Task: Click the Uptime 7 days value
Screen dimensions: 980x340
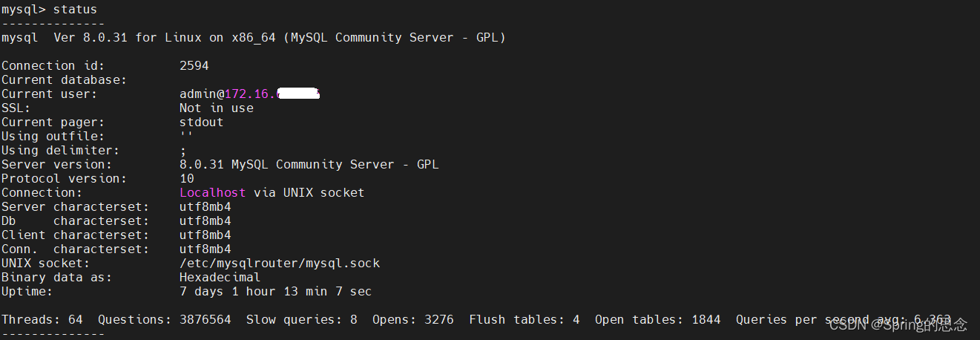Action: point(276,291)
